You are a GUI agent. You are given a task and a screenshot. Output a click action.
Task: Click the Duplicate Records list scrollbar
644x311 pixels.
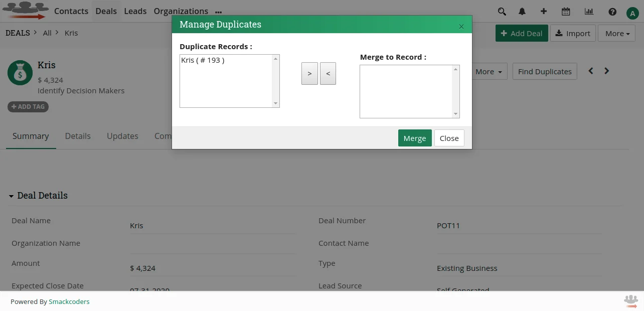coord(275,80)
